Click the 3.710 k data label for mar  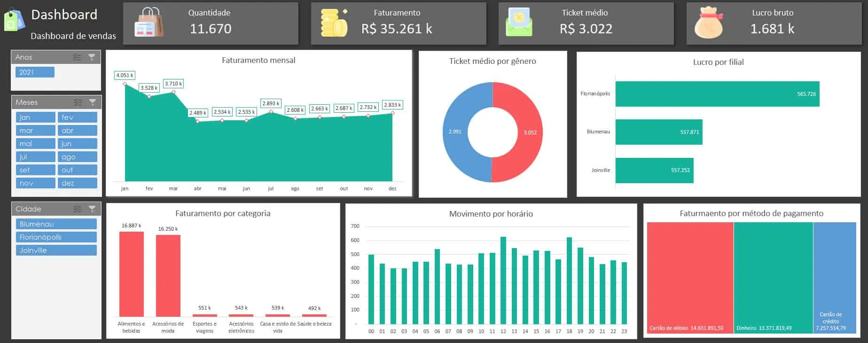173,84
